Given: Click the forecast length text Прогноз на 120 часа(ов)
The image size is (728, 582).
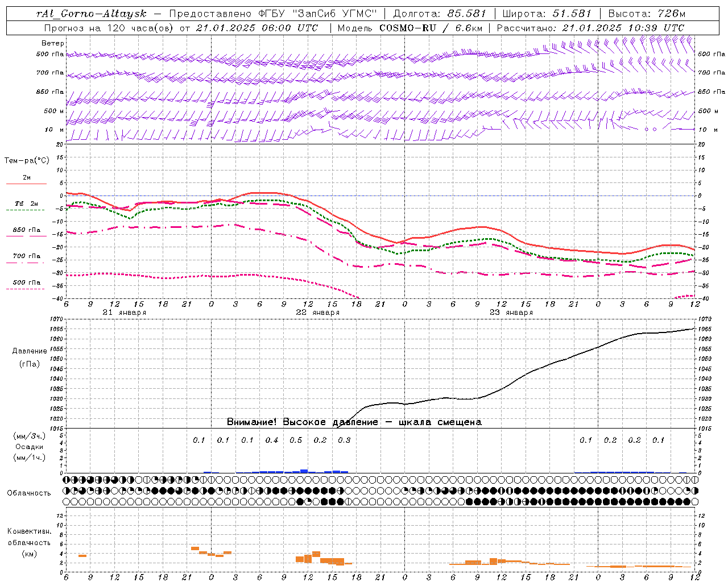Looking at the screenshot, I should click(x=109, y=28).
